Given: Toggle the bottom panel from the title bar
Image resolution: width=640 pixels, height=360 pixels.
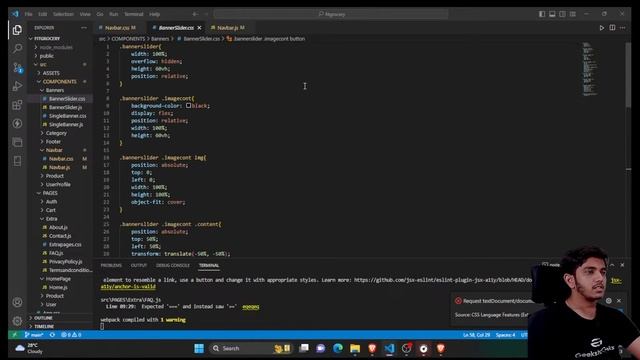Looking at the screenshot, I should pos(552,14).
